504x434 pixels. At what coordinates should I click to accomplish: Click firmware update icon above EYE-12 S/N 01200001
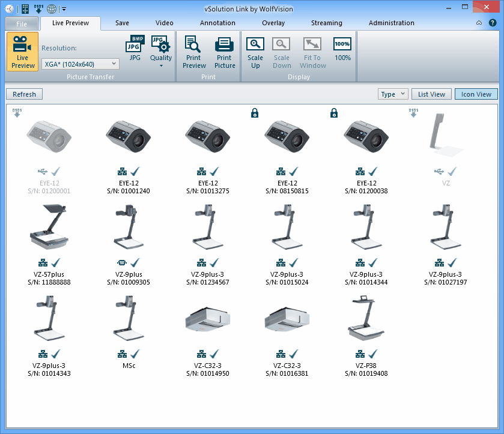17,113
